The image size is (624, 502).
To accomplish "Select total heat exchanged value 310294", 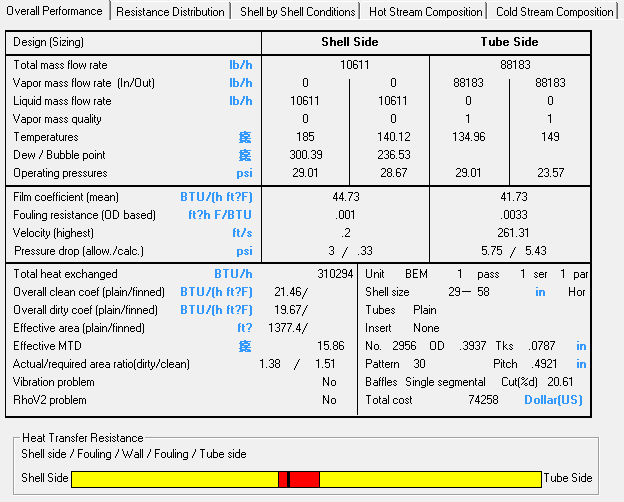I will pyautogui.click(x=335, y=274).
